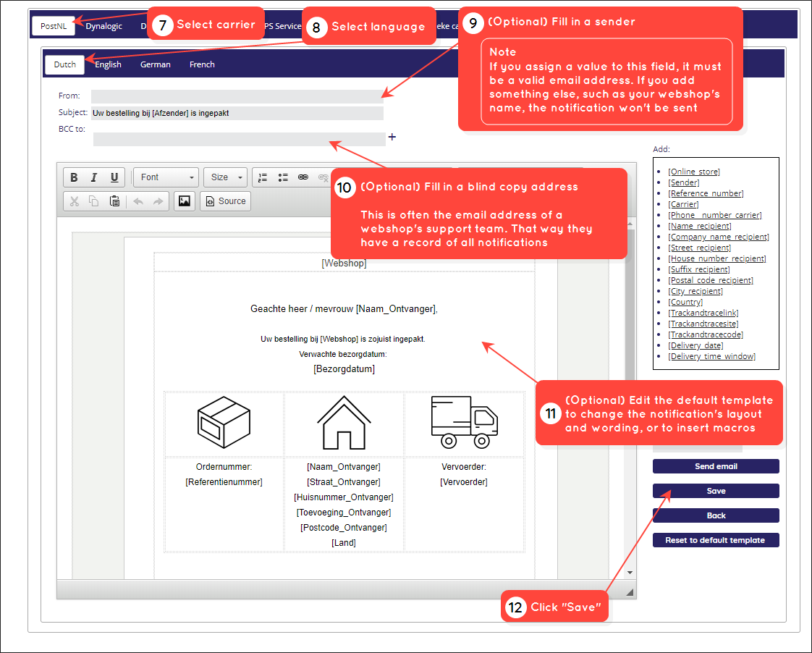
Task: Insert the [Trackandtracecode] macro
Action: pos(706,334)
